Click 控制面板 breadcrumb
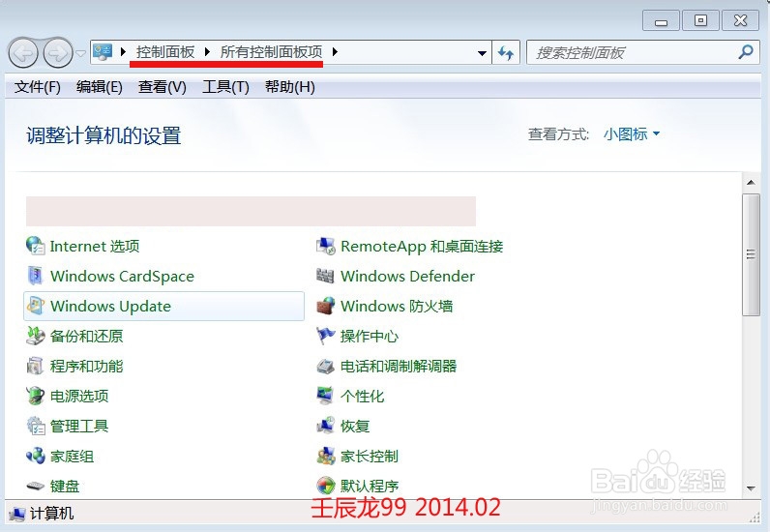Screen dimensions: 770x532 coord(165,51)
